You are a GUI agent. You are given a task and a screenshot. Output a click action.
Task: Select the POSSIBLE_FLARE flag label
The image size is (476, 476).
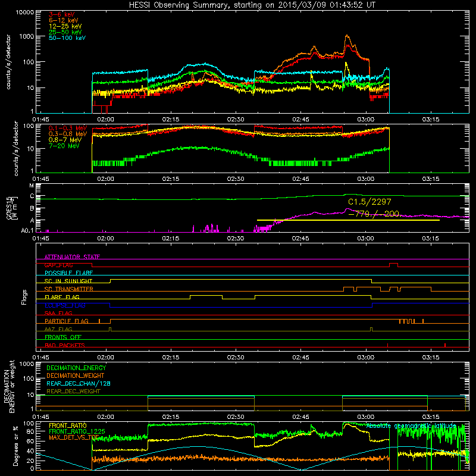pos(68,273)
